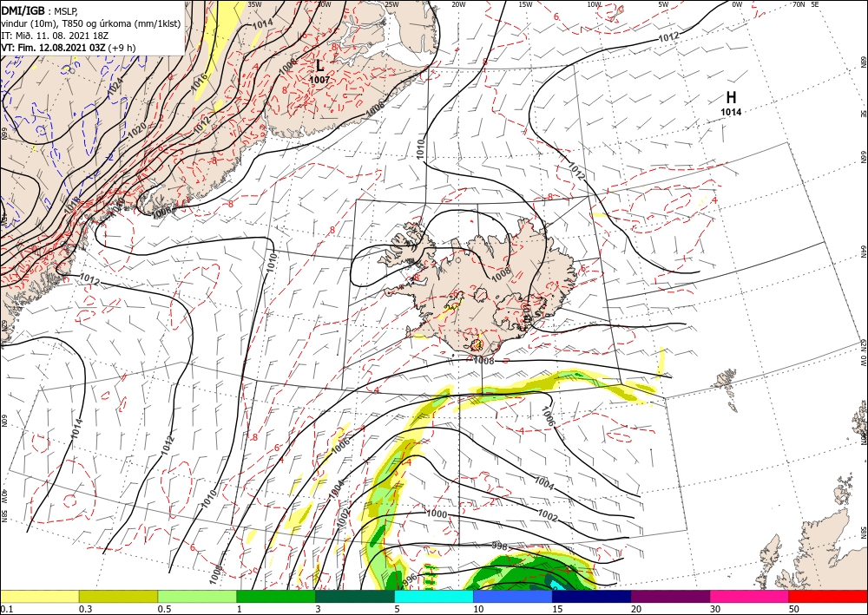868x615 pixels.
Task: Select the dark green 3–5 legend swatch
Action: click(355, 596)
